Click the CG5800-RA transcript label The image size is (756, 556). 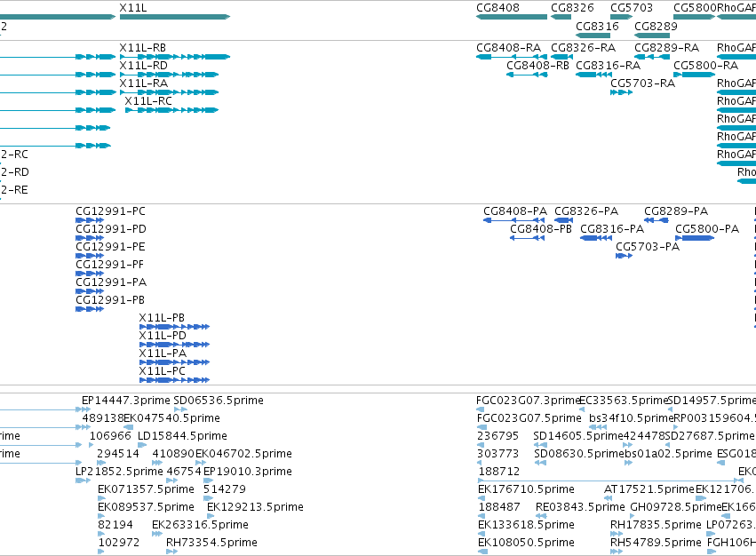tap(706, 66)
